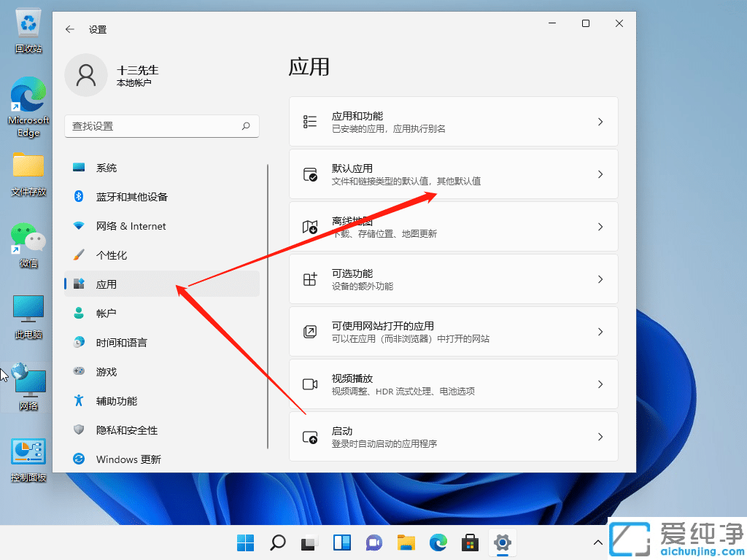Expand the 默认应用 row chevron
Image resolution: width=747 pixels, height=560 pixels.
click(600, 174)
